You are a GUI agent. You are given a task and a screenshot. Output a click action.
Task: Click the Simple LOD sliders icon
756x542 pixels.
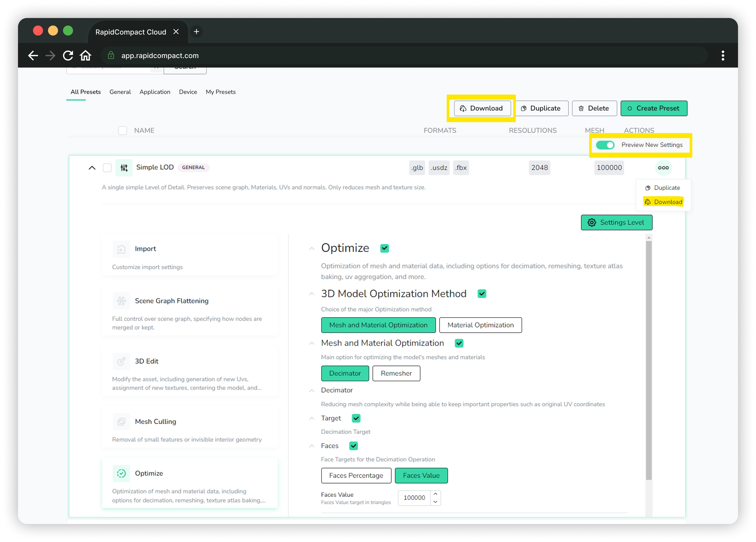(124, 168)
